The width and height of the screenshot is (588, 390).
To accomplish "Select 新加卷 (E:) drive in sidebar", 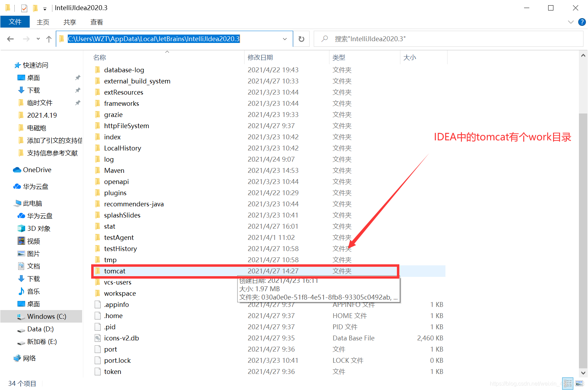I will click(42, 342).
